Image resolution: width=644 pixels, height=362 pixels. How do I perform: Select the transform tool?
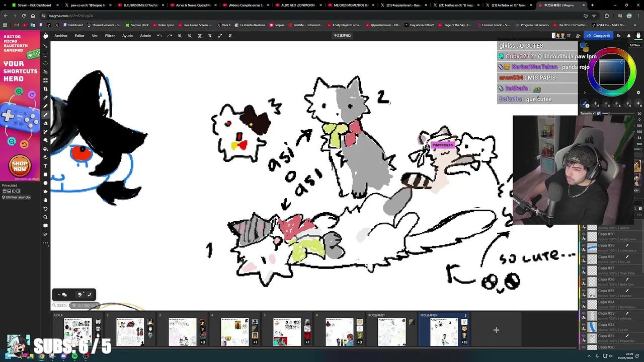(45, 80)
